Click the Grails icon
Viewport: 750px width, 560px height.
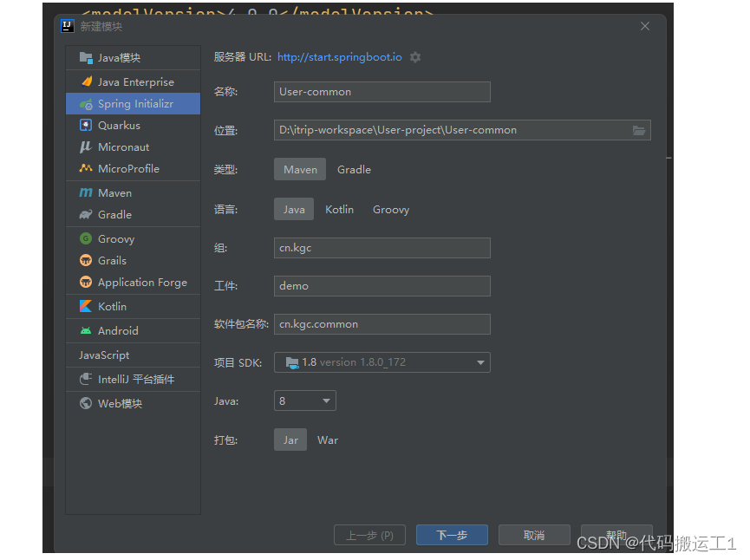coord(86,260)
